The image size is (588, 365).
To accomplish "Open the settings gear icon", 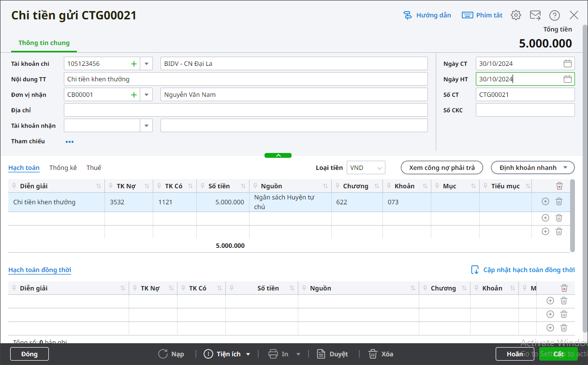I will (x=516, y=15).
